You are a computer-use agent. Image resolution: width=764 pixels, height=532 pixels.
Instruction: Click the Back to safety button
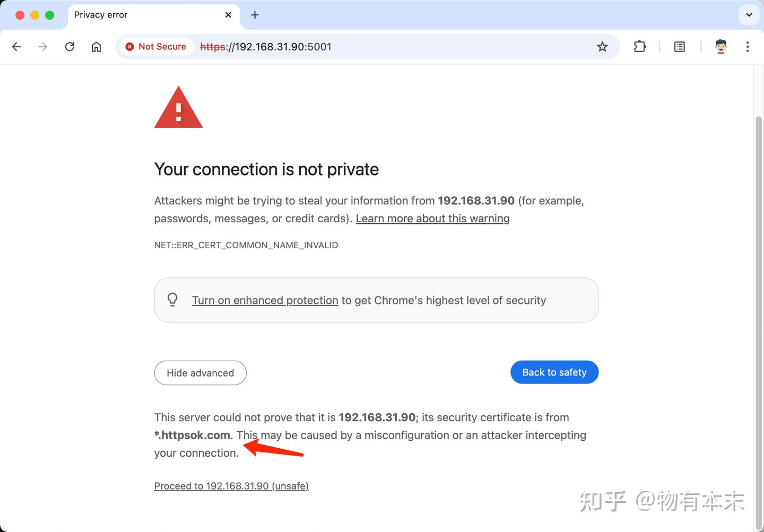[x=554, y=372]
